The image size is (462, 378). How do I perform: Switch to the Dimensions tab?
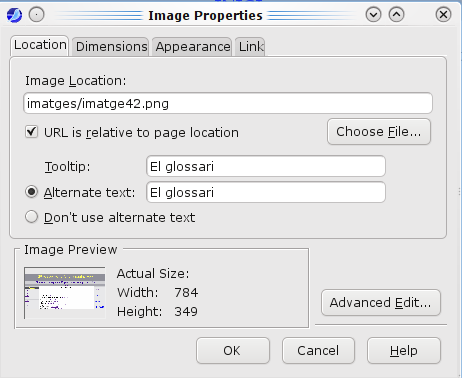point(111,47)
